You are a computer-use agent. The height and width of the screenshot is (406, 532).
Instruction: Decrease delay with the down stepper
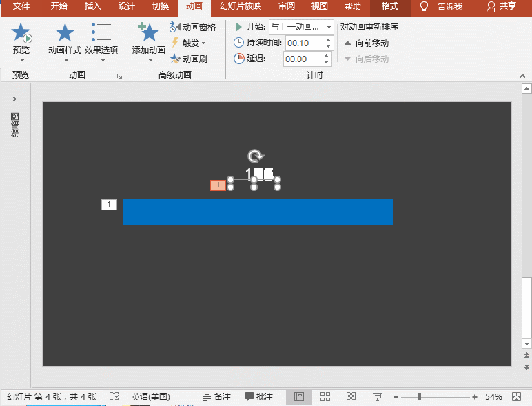tap(326, 63)
